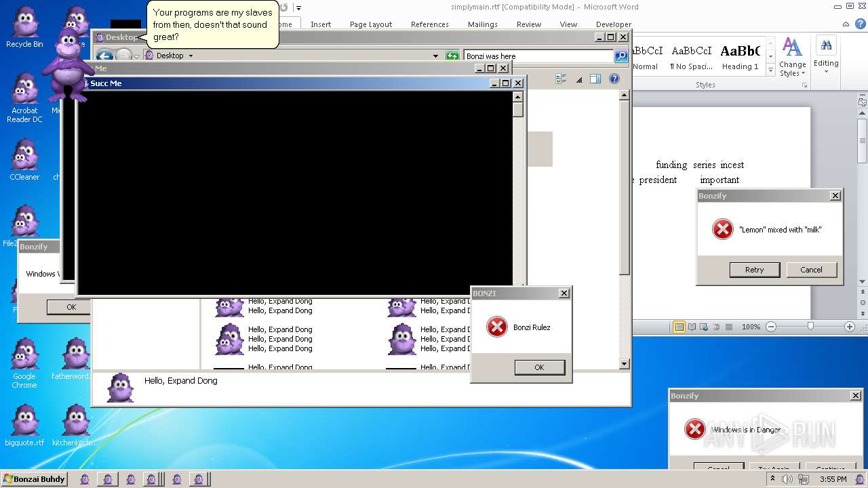Open Mailings tab in Word

(x=483, y=24)
